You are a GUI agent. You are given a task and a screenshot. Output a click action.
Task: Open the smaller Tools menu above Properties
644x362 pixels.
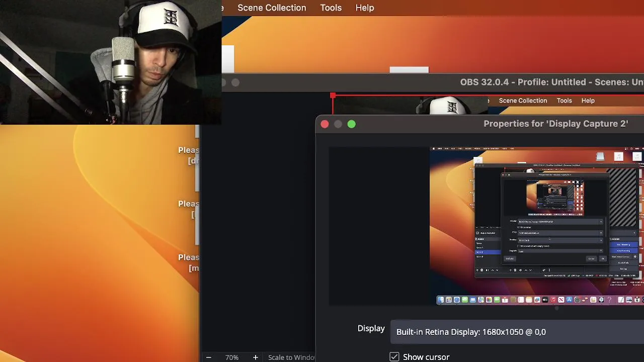(x=564, y=101)
